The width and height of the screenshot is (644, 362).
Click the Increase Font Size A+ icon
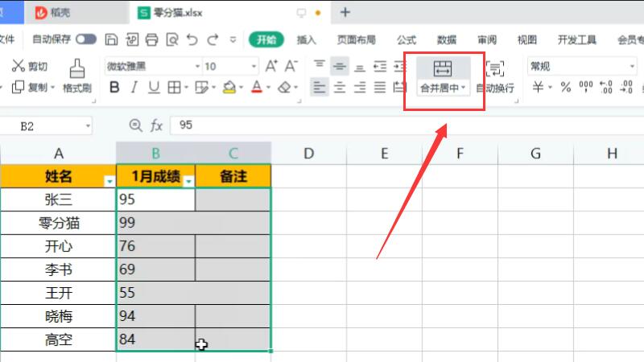[x=271, y=66]
